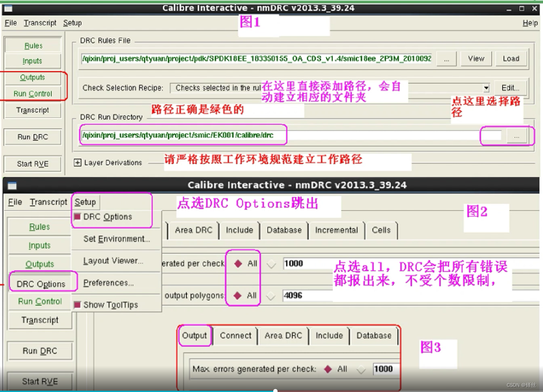Click Edit... button for selection recipe
The width and height of the screenshot is (543, 392).
(510, 88)
